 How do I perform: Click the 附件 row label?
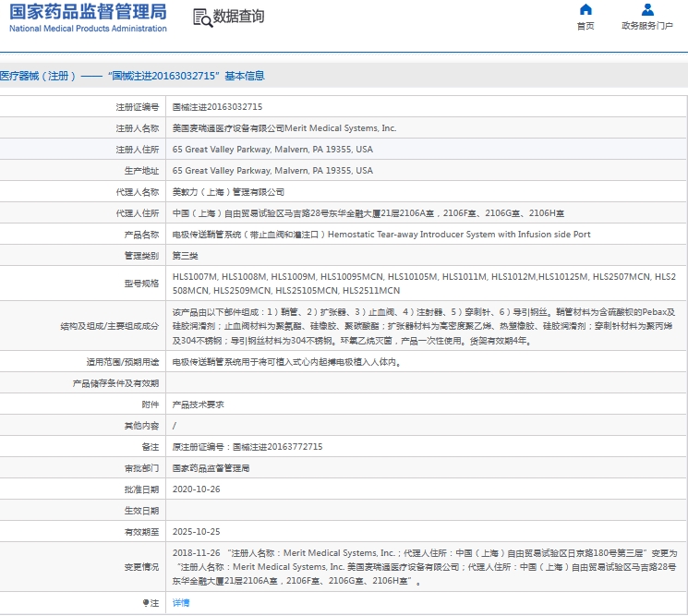pyautogui.click(x=150, y=405)
